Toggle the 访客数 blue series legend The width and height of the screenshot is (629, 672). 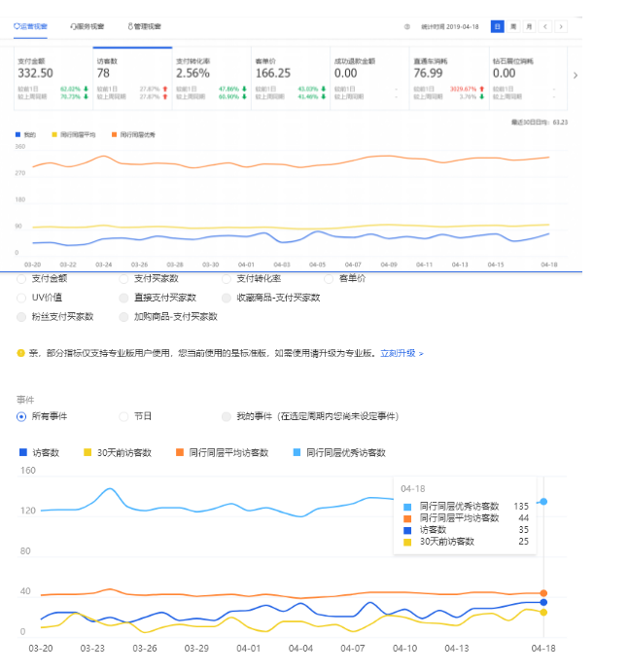[40, 452]
